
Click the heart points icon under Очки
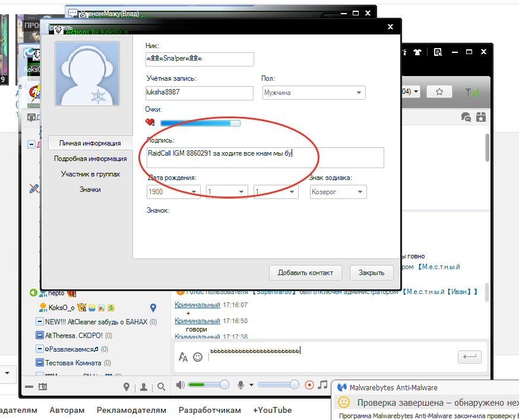pyautogui.click(x=150, y=122)
